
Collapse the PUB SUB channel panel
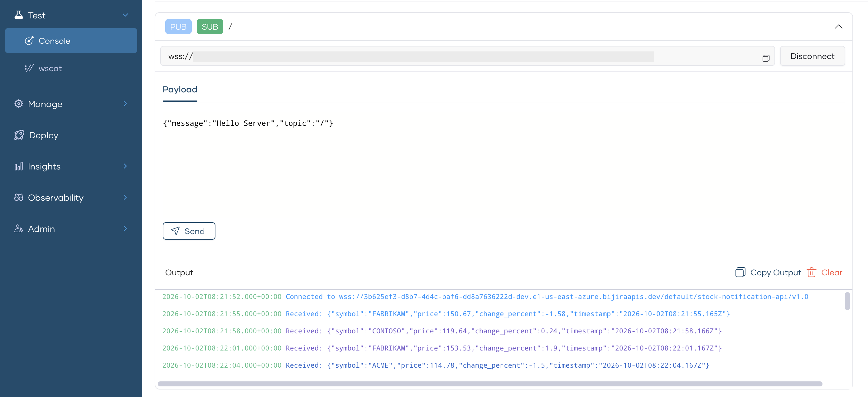(838, 27)
